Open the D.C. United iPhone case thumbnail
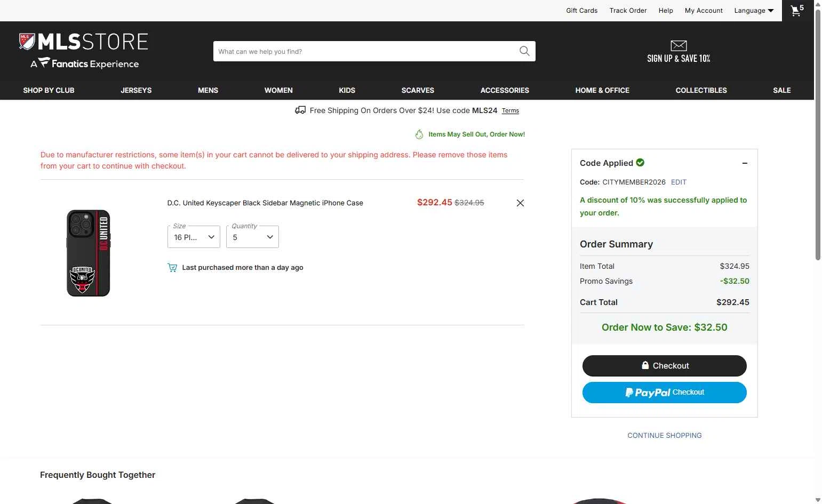Viewport: 822px width, 504px height. pyautogui.click(x=88, y=253)
